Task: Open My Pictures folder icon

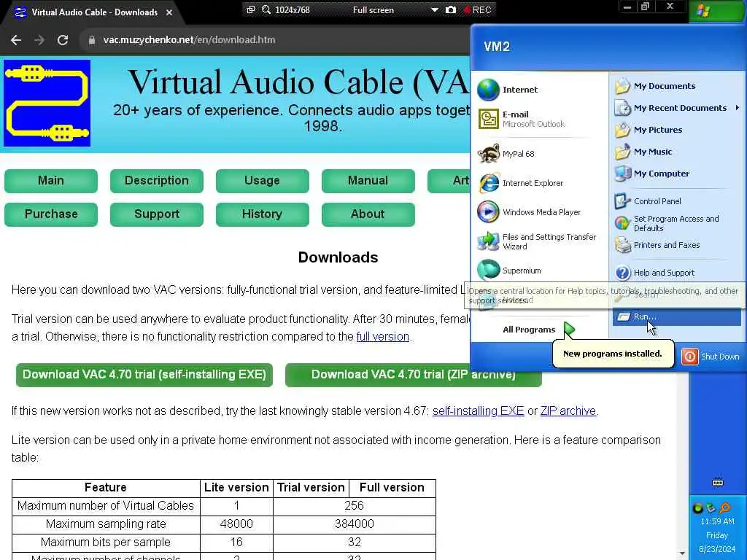Action: (x=622, y=130)
